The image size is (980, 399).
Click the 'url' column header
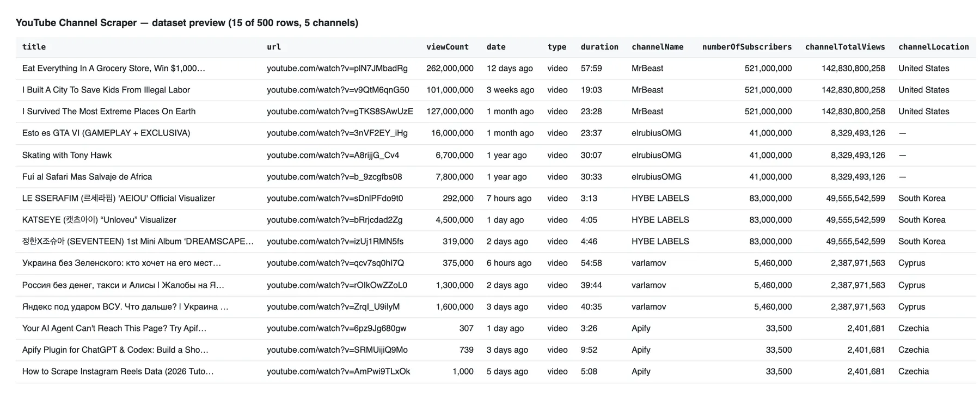(274, 47)
